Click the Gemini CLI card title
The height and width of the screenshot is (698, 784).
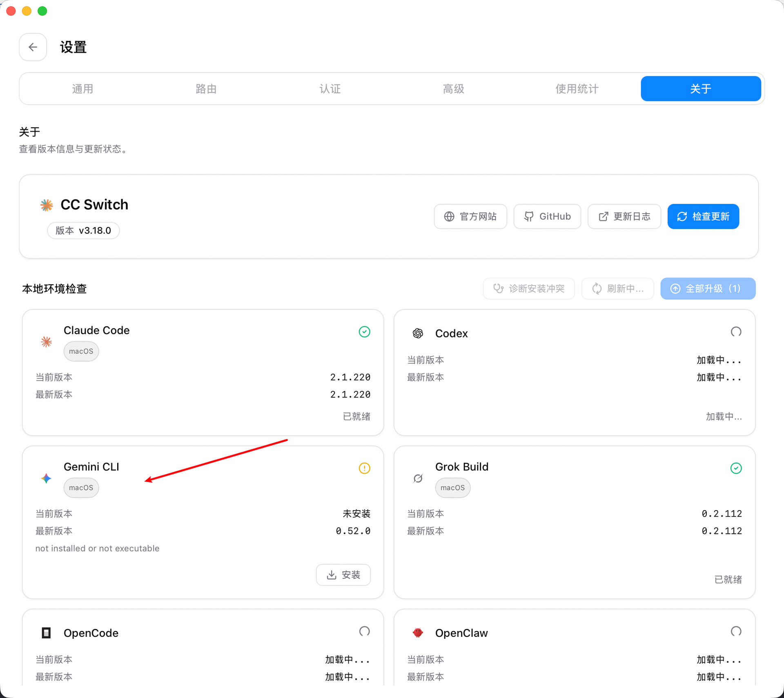pos(91,466)
